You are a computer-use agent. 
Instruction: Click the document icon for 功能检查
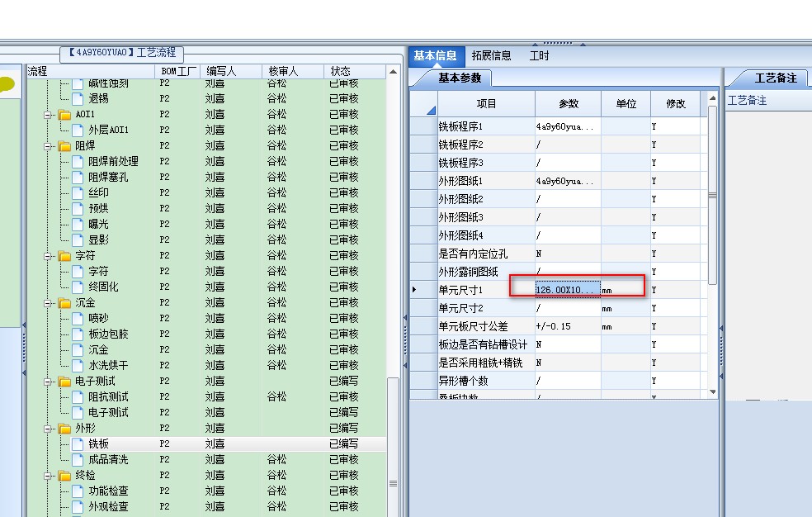tap(78, 491)
